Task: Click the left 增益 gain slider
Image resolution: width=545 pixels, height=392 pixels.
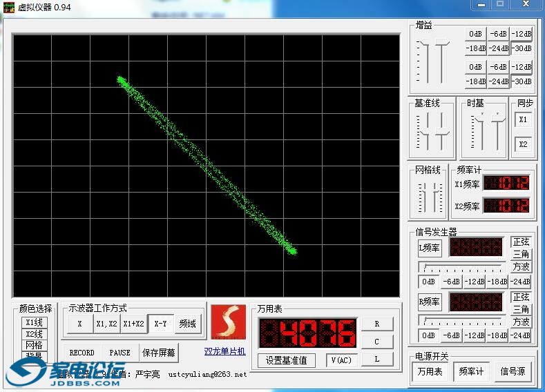Action: click(426, 61)
